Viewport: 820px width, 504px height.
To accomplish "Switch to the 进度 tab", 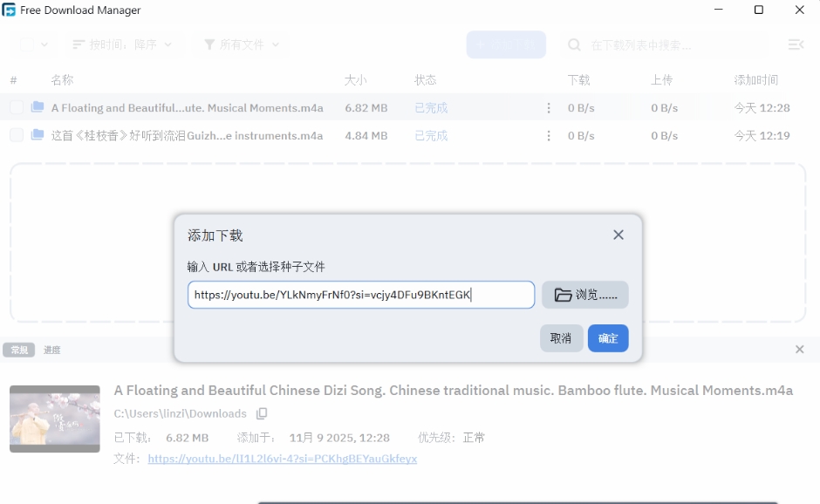I will tap(52, 349).
